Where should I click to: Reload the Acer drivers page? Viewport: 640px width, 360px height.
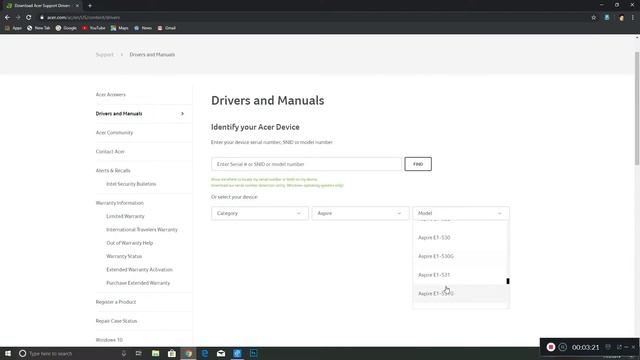29,18
